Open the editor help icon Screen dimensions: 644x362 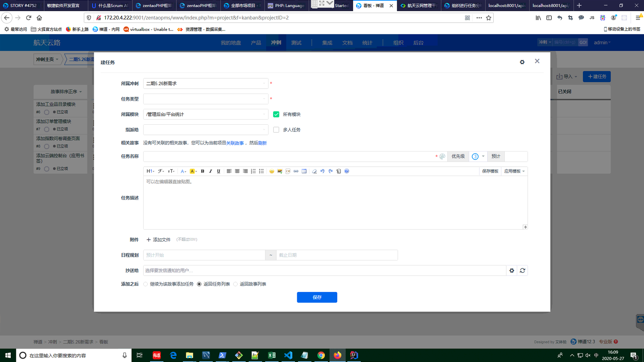click(347, 171)
